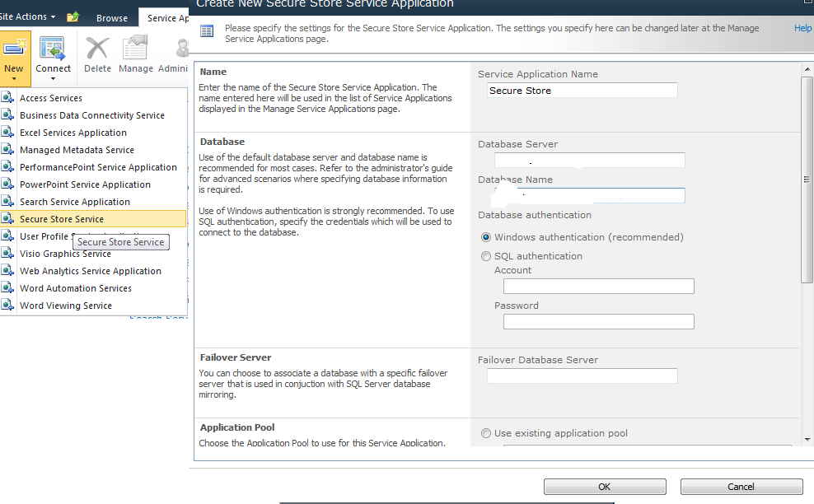Click the navigate up folder icon
This screenshot has width=814, height=504.
click(73, 17)
